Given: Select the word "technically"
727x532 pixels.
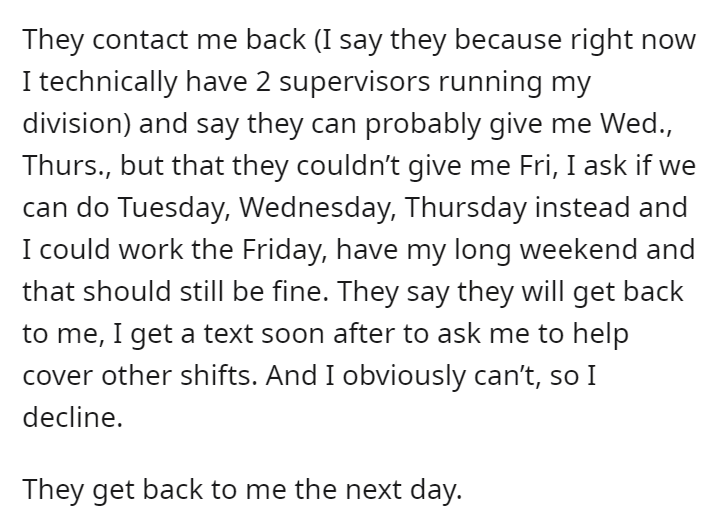Looking at the screenshot, I should 108,82.
